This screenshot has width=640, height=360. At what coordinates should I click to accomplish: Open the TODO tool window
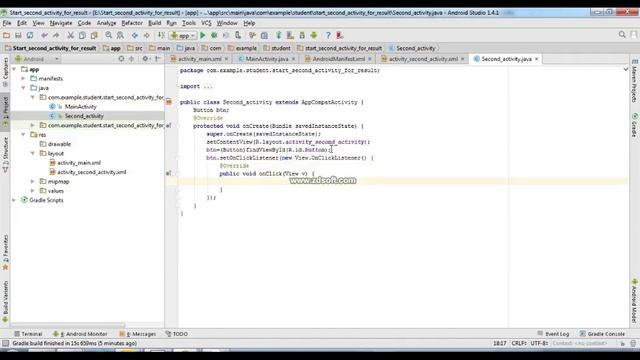pos(177,334)
